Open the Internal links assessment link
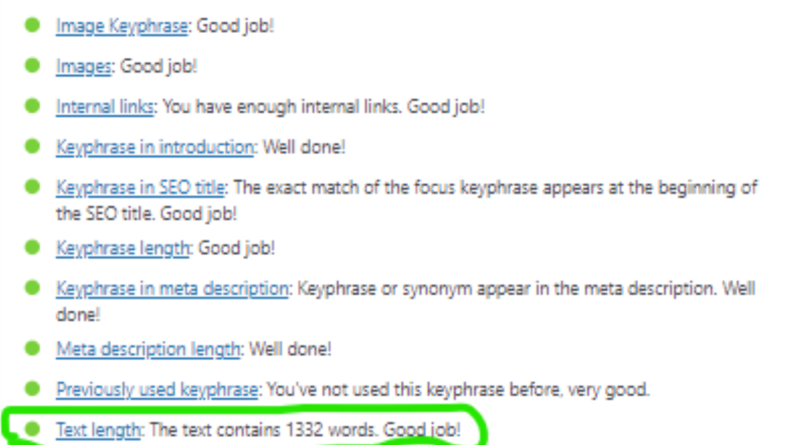The image size is (800, 445). [x=105, y=107]
